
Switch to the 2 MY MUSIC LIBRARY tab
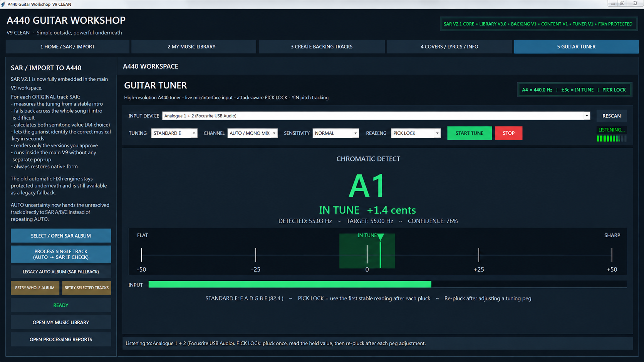pyautogui.click(x=193, y=47)
